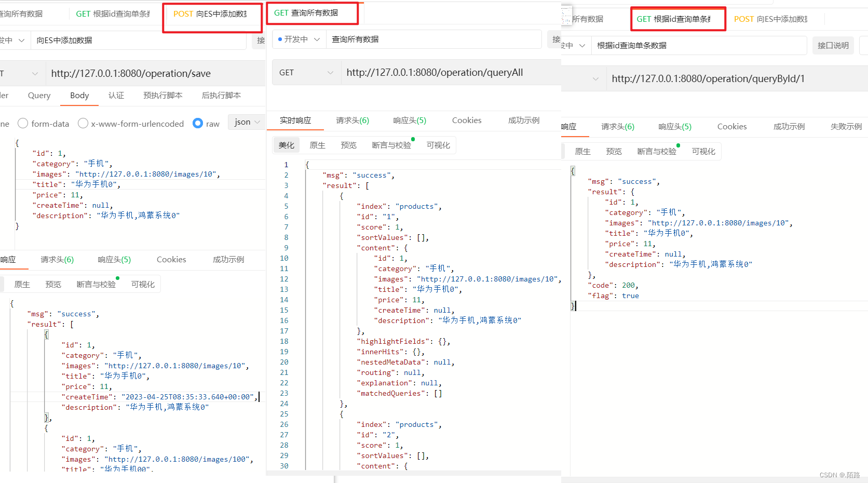Screen dimensions: 868x483
Task: Select the form-data radio button
Action: pos(23,124)
